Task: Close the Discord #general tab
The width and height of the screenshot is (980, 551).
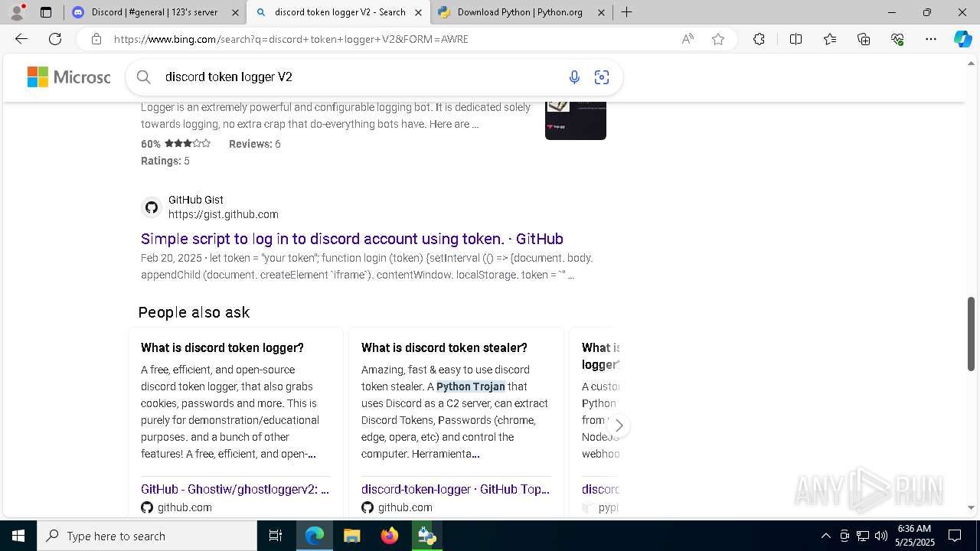Action: [x=235, y=12]
